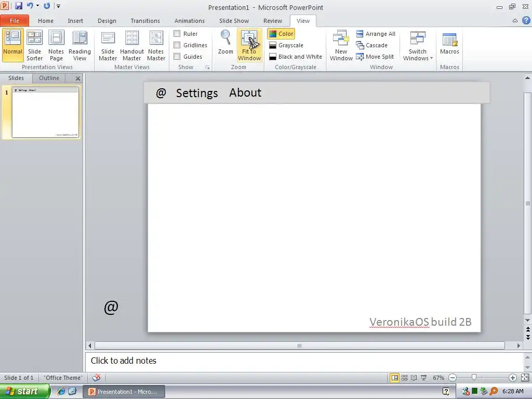Enable the Gridlines checkbox
The height and width of the screenshot is (399, 532).
(x=177, y=45)
